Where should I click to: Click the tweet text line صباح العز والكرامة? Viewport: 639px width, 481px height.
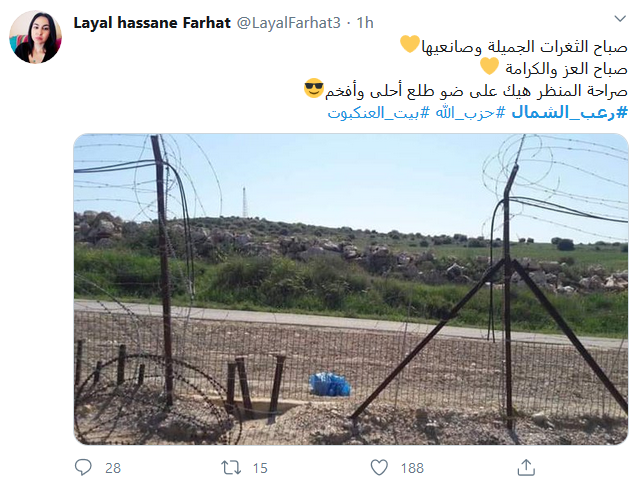566,68
